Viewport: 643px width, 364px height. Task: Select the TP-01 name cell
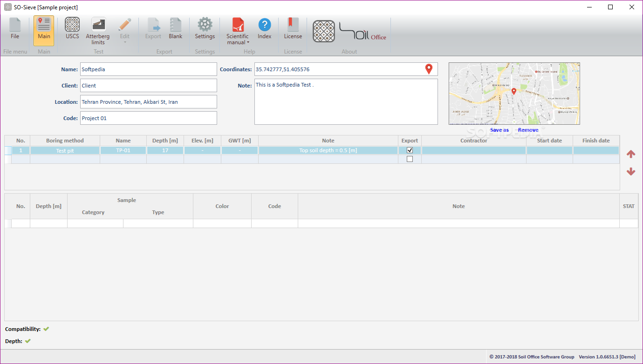point(123,150)
